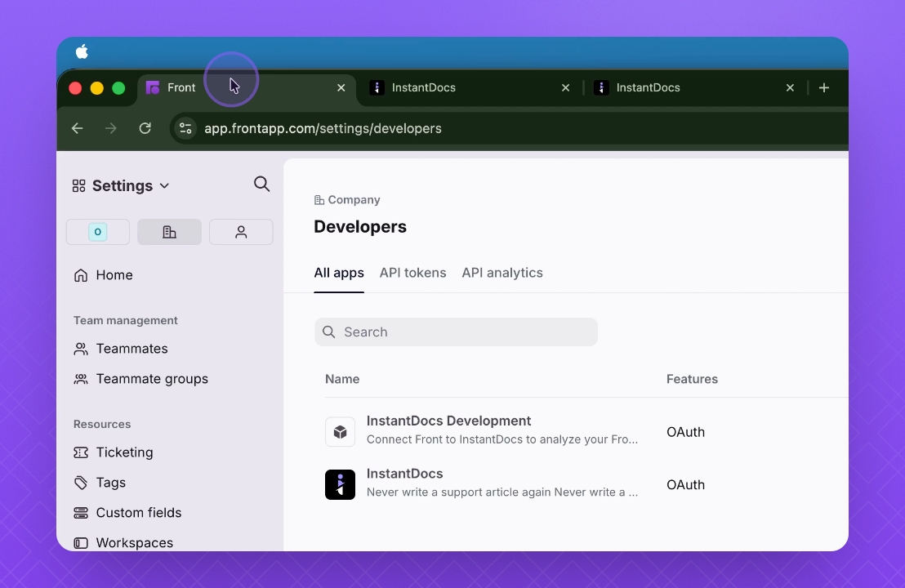Click the Developers page heading

coord(360,227)
